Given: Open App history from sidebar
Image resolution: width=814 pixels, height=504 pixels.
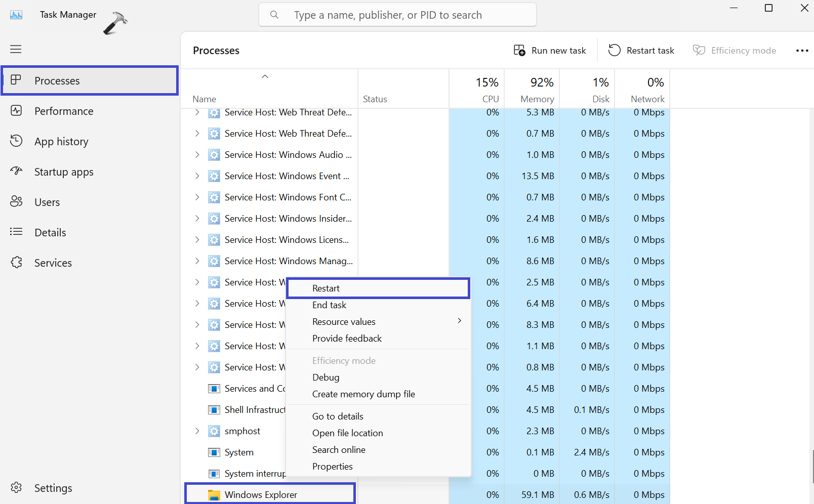Looking at the screenshot, I should click(61, 142).
